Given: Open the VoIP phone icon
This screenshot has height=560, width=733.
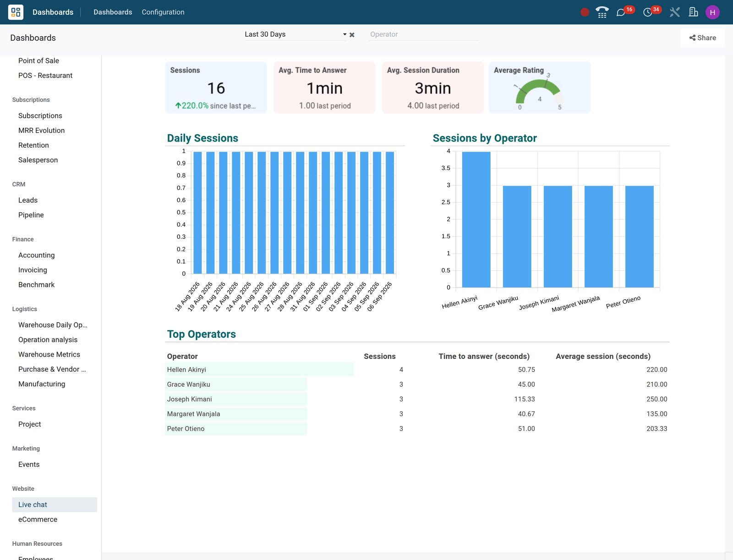Looking at the screenshot, I should pyautogui.click(x=602, y=12).
